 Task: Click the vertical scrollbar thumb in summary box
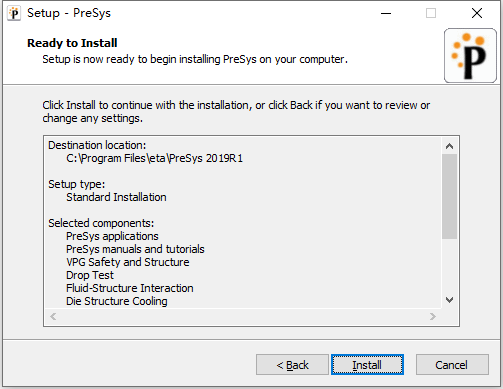click(449, 196)
